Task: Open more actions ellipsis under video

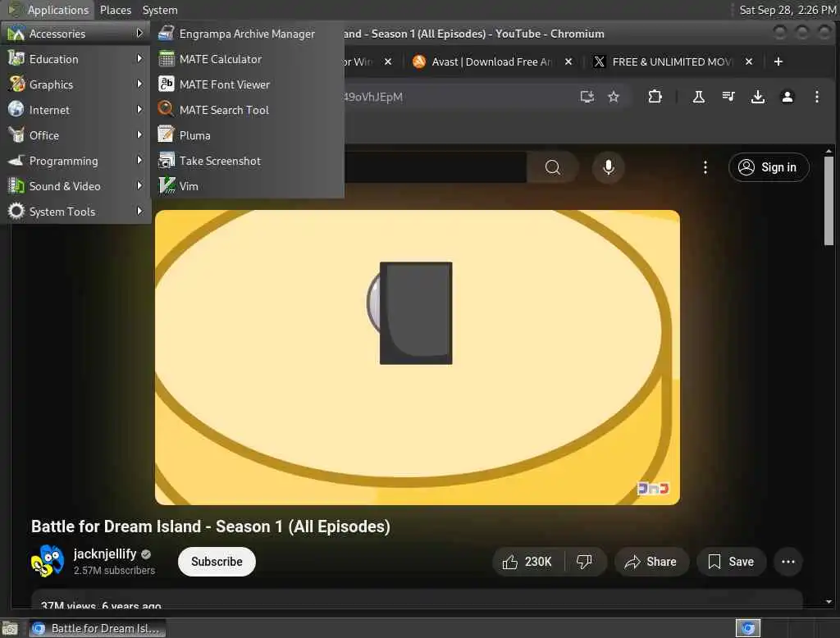Action: coord(788,562)
